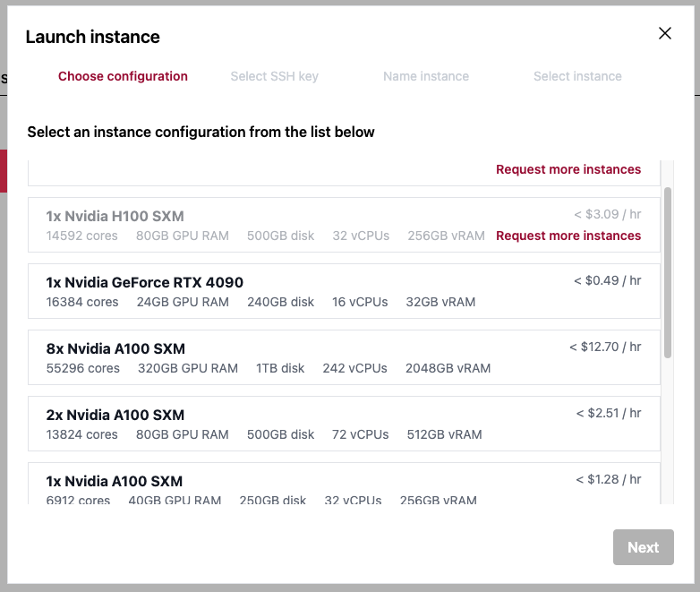Click the topmost Request more instances link

(x=568, y=169)
